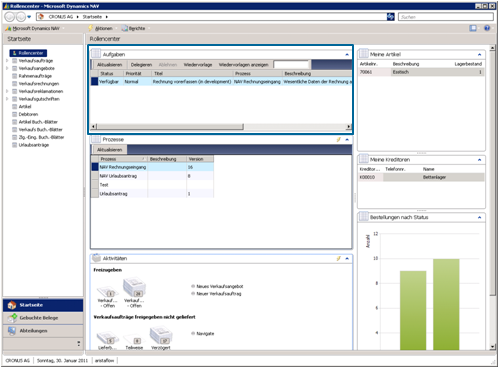Click the Suchen search field
This screenshot has width=499, height=368.
click(x=446, y=17)
